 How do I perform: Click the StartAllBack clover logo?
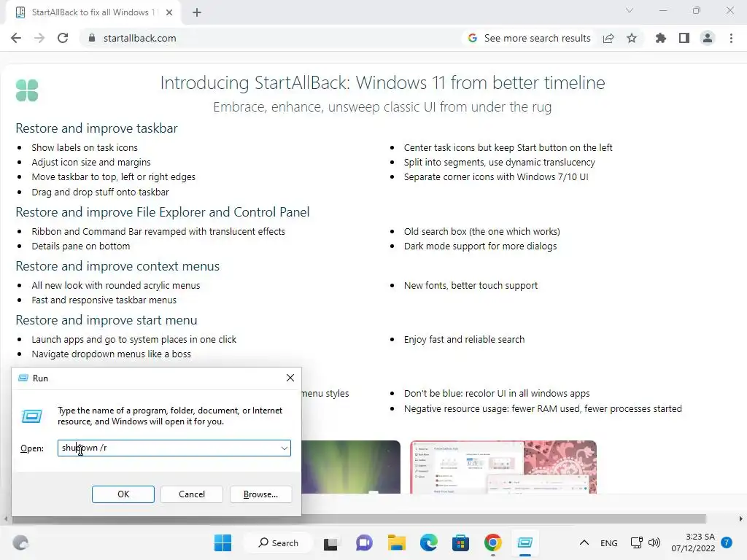27,90
